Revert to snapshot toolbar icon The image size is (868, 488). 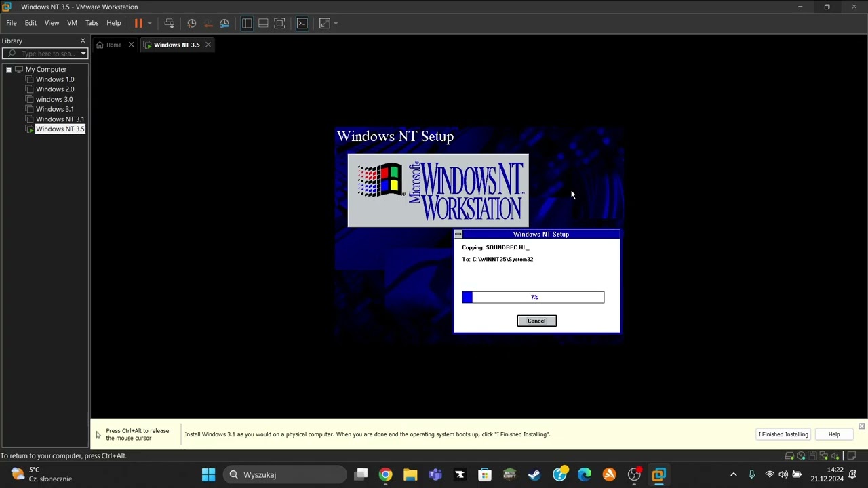(208, 23)
